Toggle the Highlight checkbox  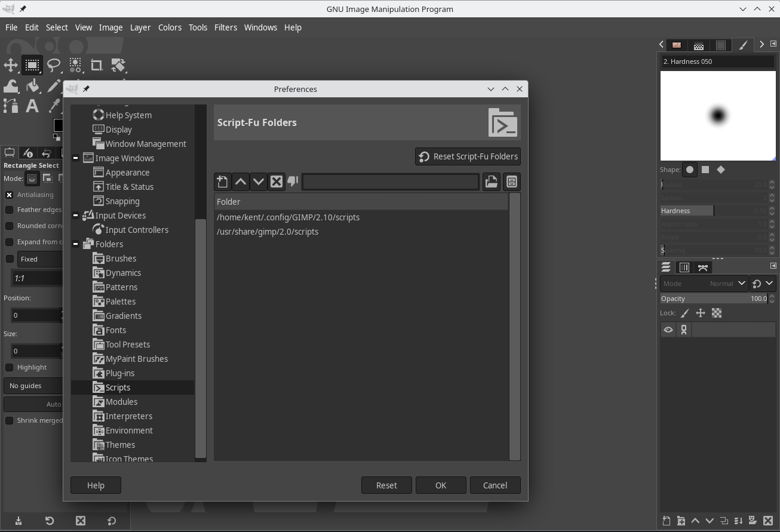pos(10,367)
